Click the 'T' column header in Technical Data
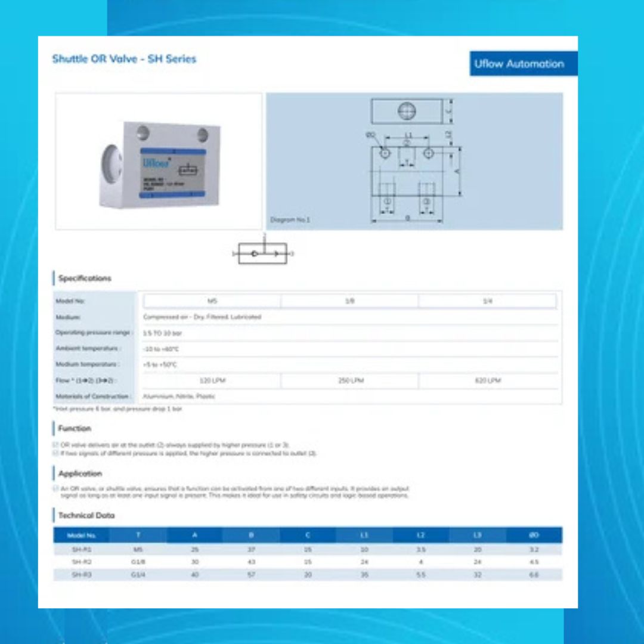This screenshot has height=644, width=644. [138, 535]
